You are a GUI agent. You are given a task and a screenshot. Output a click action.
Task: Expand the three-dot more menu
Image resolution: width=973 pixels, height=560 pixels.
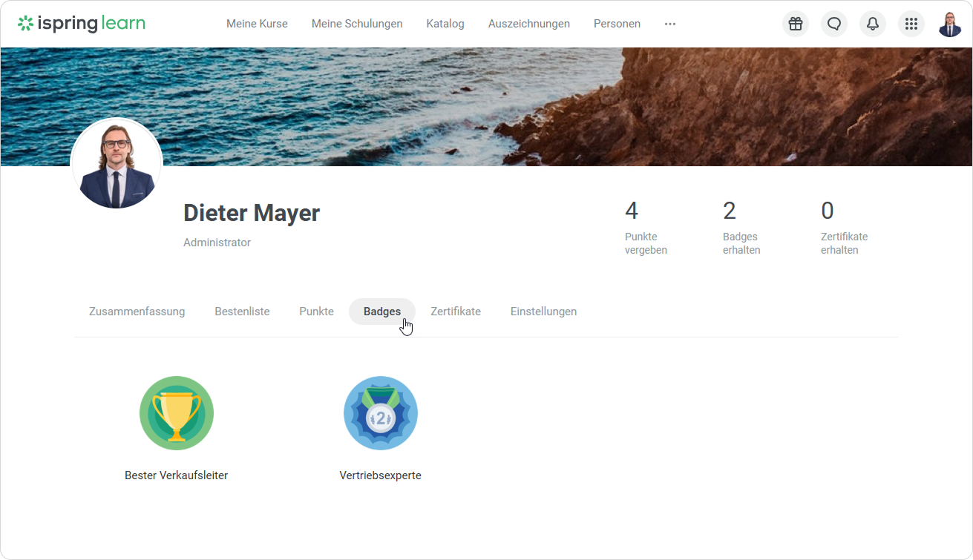coord(670,24)
